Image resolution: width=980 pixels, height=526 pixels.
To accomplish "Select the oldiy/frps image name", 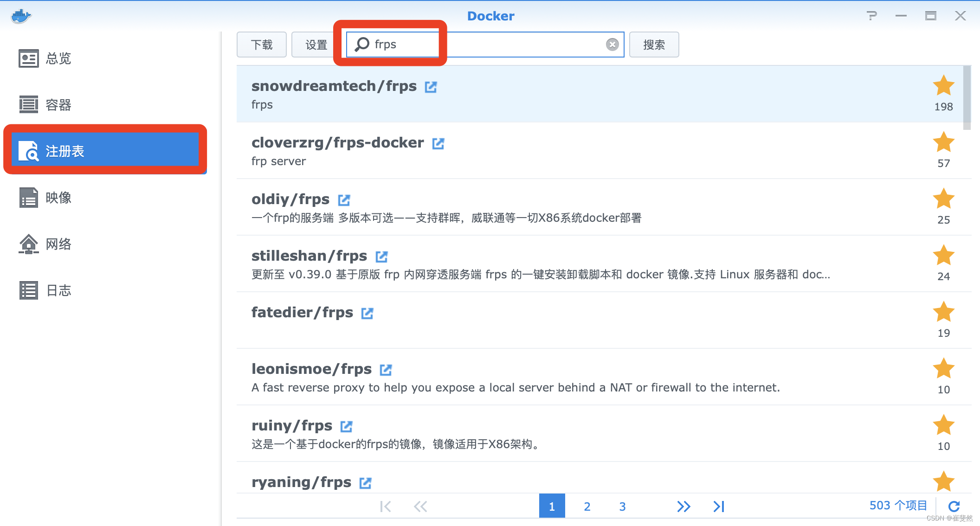I will [290, 199].
